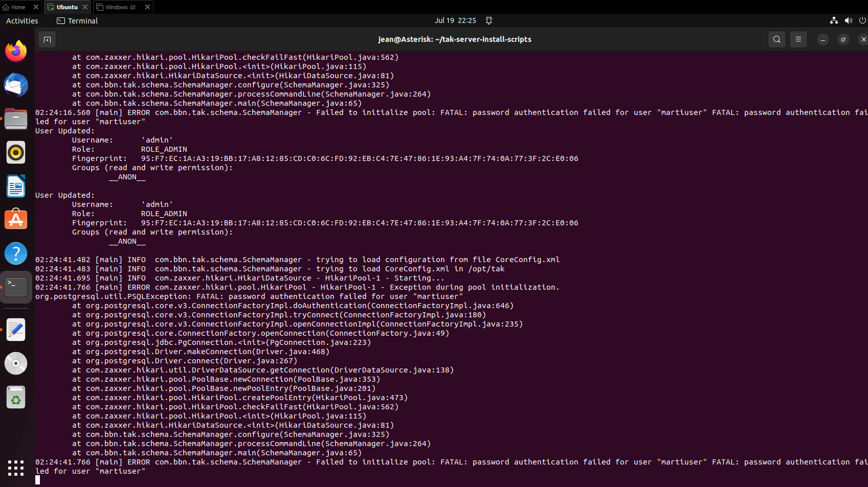Viewport: 868px width, 487px height.
Task: Click the notification bell in the top bar
Action: (488, 20)
